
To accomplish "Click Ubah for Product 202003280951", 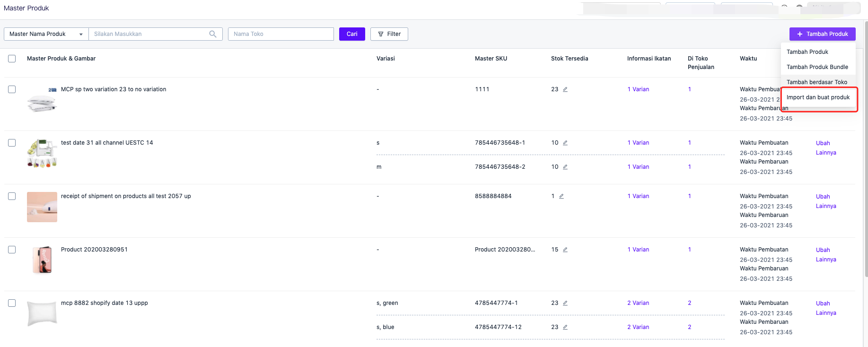I will coord(823,250).
